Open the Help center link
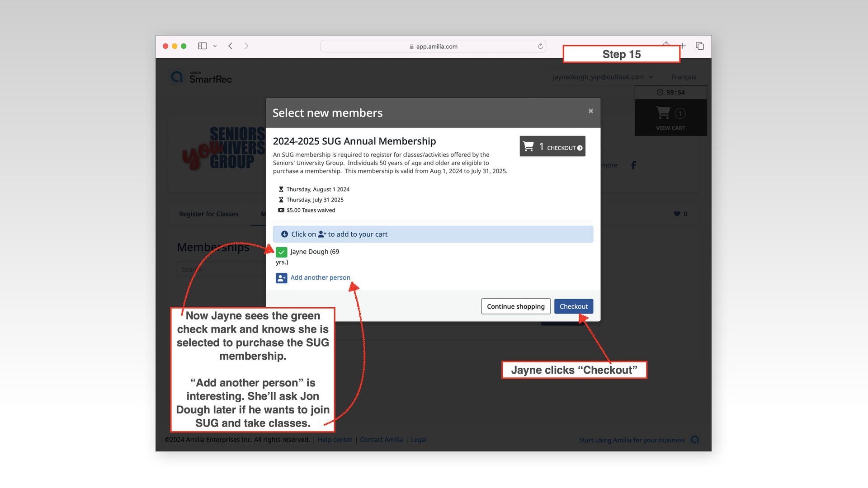 (335, 440)
